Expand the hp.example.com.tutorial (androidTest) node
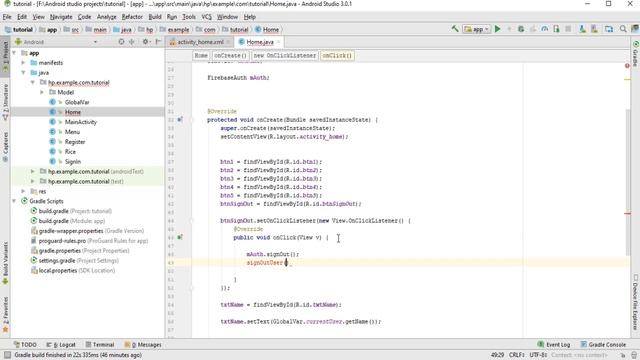 coord(33,171)
